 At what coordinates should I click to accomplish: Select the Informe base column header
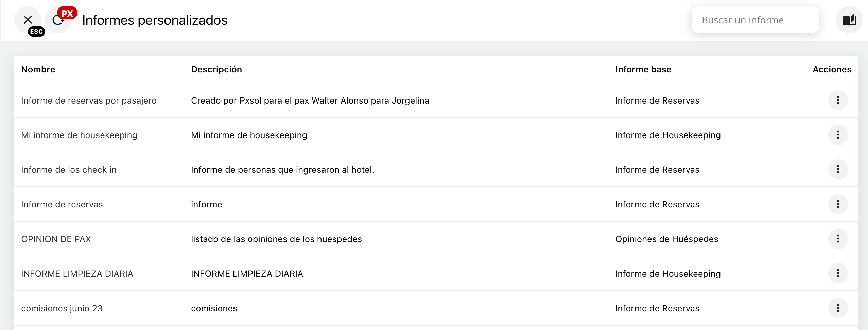(x=643, y=69)
